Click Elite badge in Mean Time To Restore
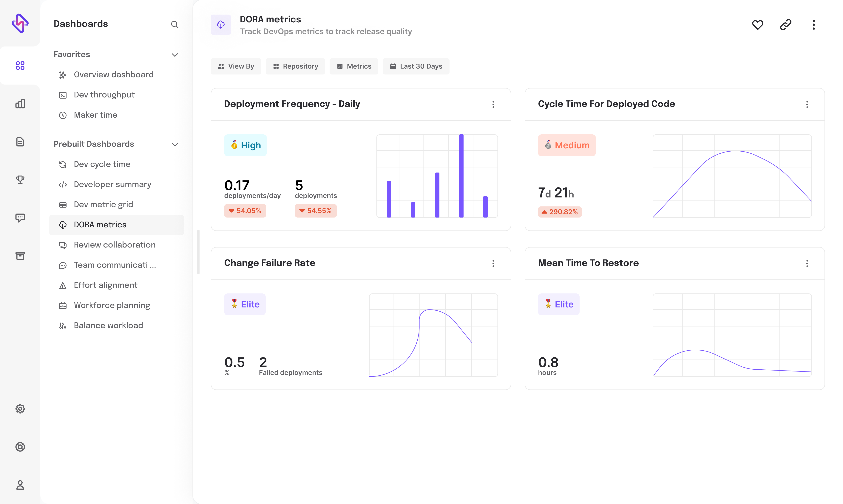The image size is (843, 504). (558, 304)
